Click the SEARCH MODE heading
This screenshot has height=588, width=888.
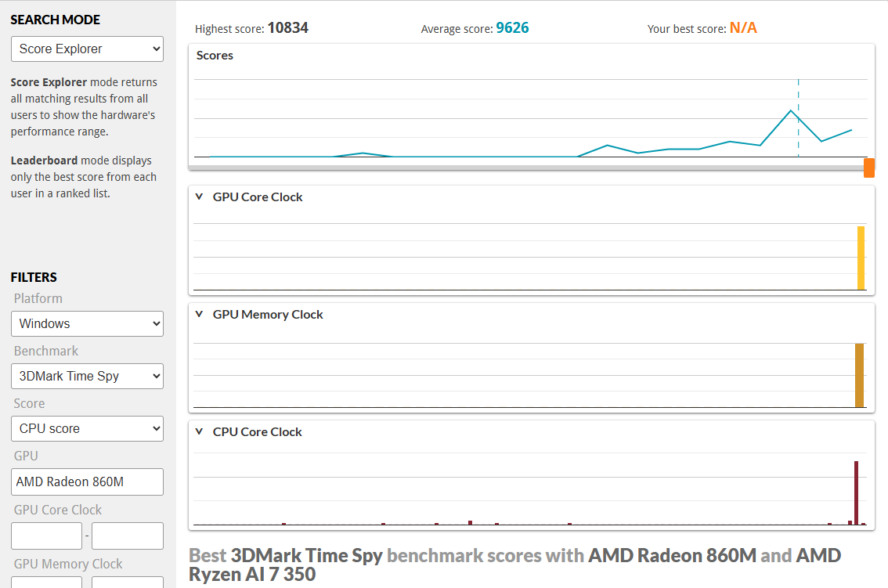(x=56, y=20)
